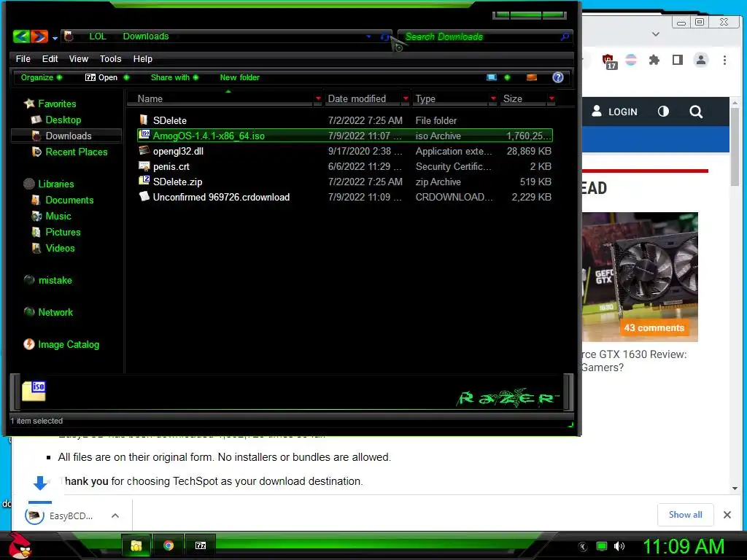Open the Type column filter dropdown
This screenshot has width=747, height=560.
[493, 98]
